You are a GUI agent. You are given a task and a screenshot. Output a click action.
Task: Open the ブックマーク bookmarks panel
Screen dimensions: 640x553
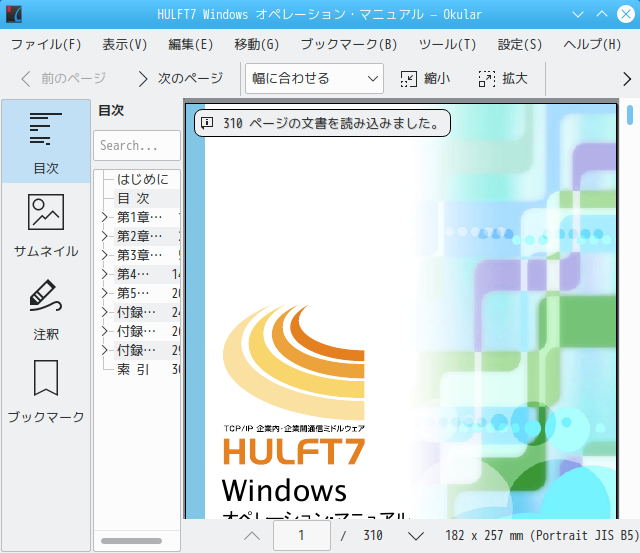click(x=46, y=392)
